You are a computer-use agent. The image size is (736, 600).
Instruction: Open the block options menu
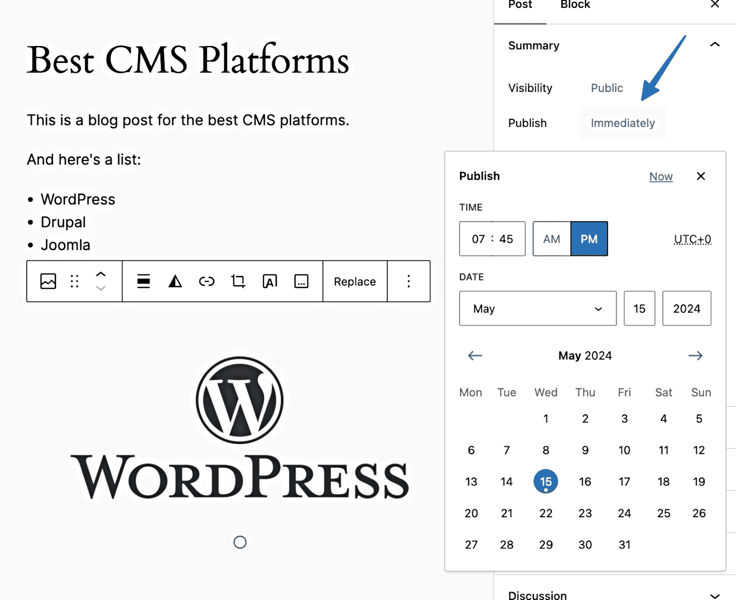[408, 281]
